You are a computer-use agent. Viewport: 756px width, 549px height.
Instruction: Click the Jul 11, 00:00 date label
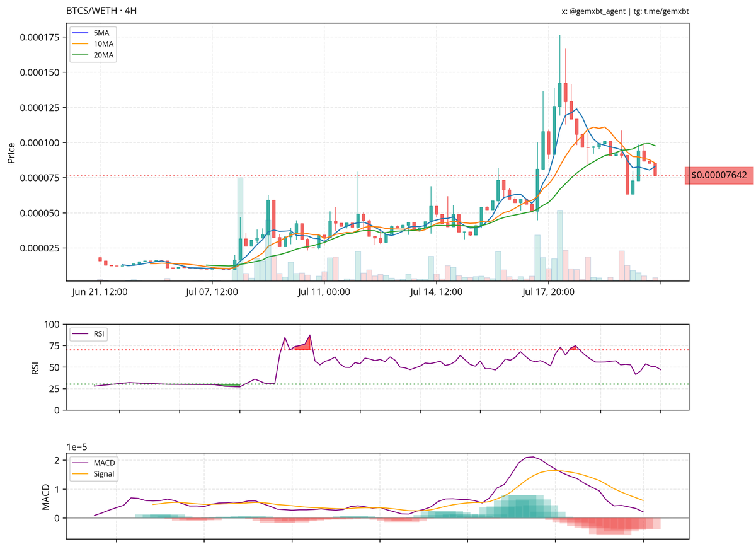(x=324, y=292)
